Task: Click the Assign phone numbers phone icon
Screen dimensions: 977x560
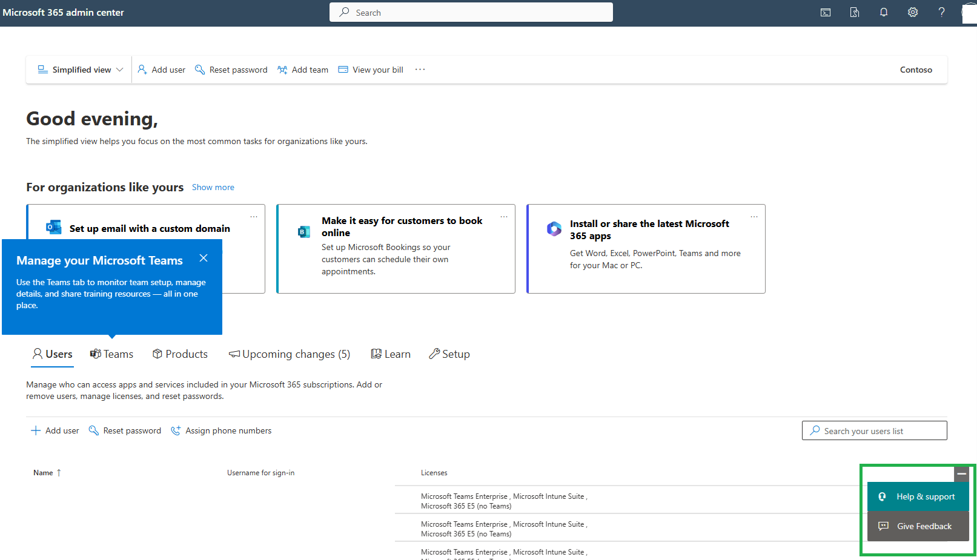Action: coord(176,430)
